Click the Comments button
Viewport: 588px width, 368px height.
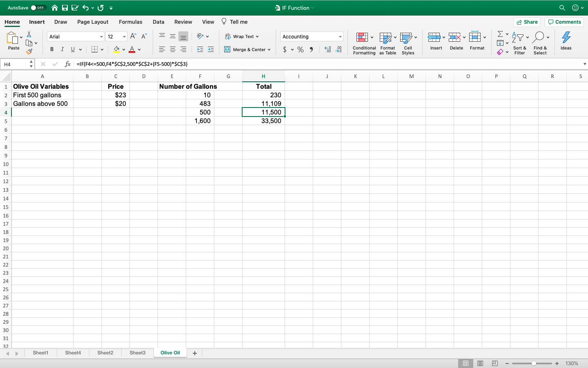click(x=564, y=22)
